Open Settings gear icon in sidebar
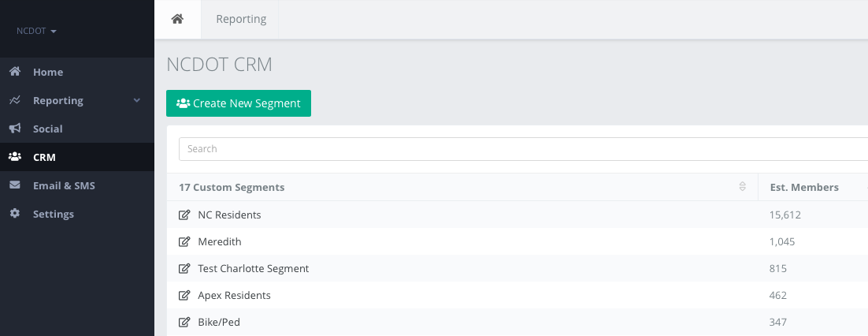This screenshot has height=336, width=868. 15,214
